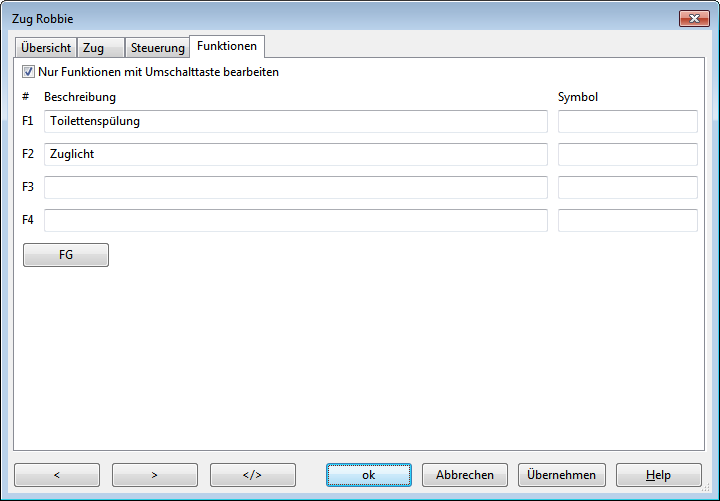
Task: Toggle Nur Funktionen mit Umschalttaste checkbox
Action: pyautogui.click(x=28, y=72)
